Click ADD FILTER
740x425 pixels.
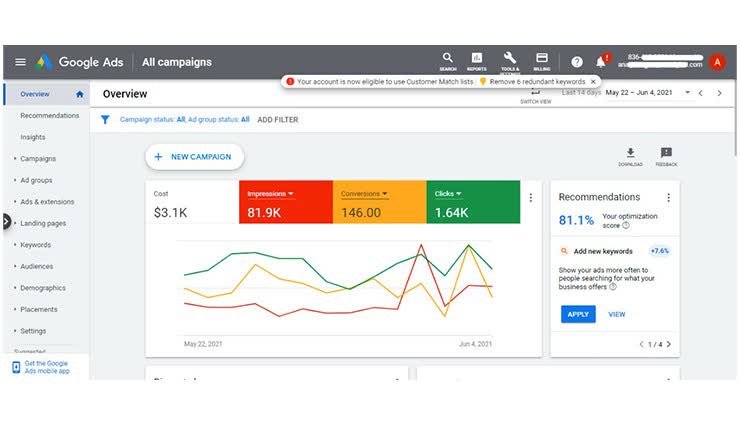point(278,120)
